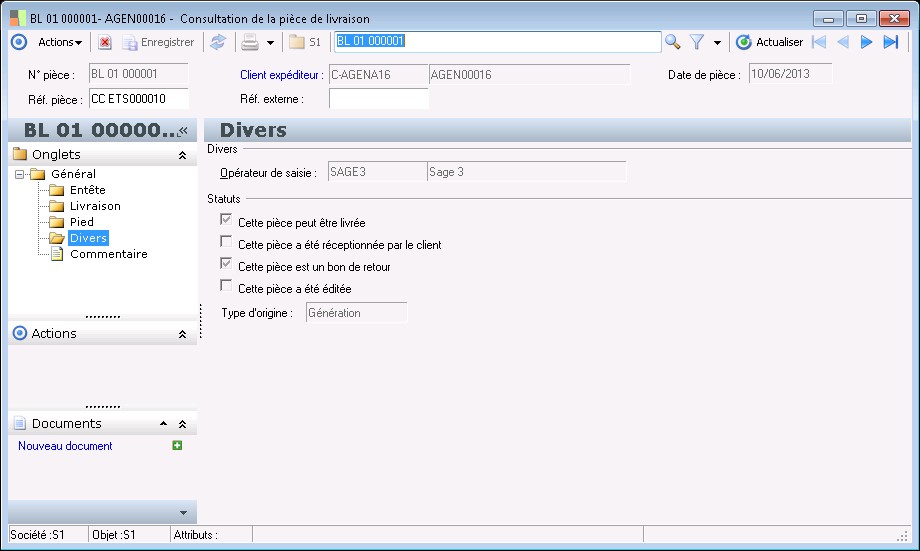The image size is (920, 551).
Task: Open the Livraison tab in tree
Action: (x=95, y=206)
